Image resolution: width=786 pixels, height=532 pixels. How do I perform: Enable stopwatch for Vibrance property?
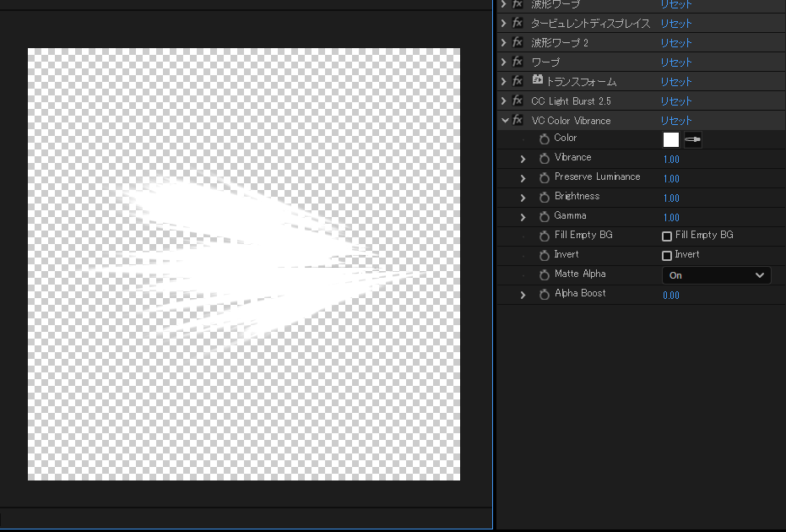click(545, 159)
